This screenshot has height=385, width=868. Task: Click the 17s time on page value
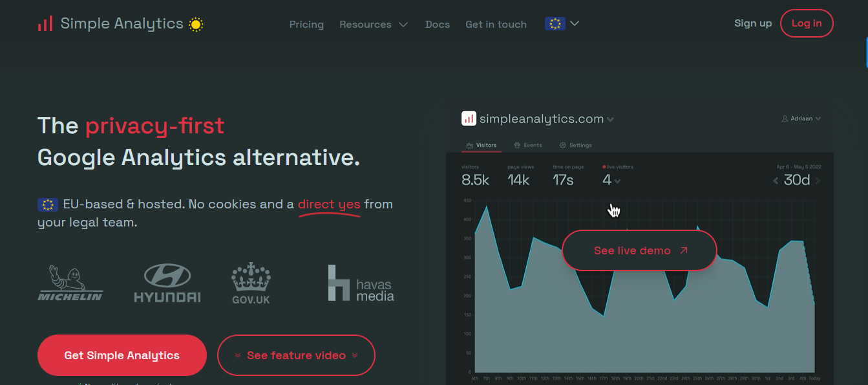pyautogui.click(x=563, y=180)
